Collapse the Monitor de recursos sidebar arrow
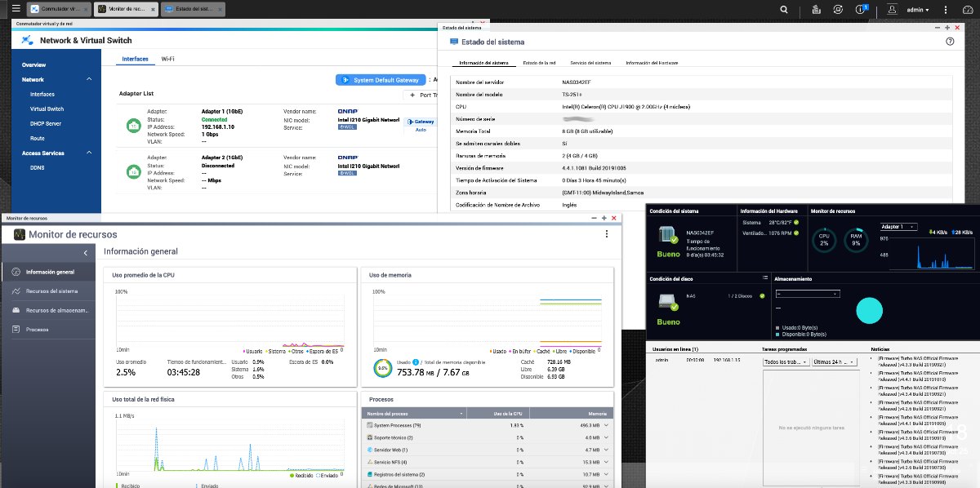This screenshot has height=488, width=980. click(86, 254)
